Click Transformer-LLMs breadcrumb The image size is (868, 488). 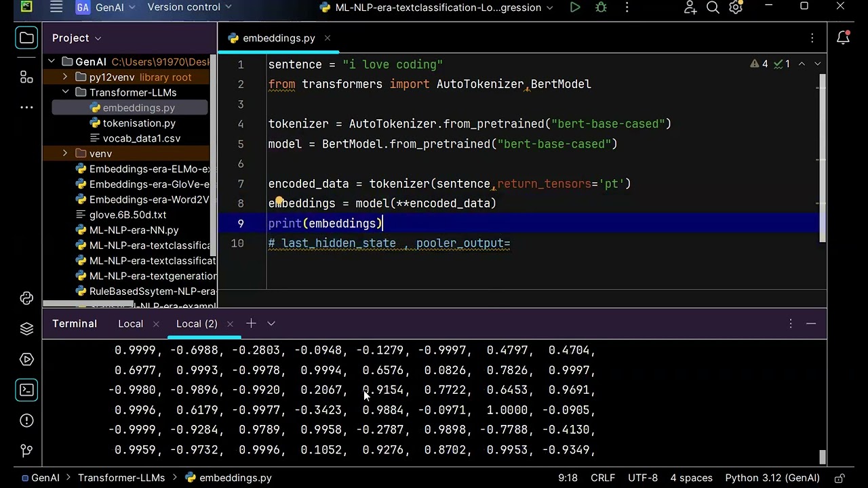[x=121, y=478]
